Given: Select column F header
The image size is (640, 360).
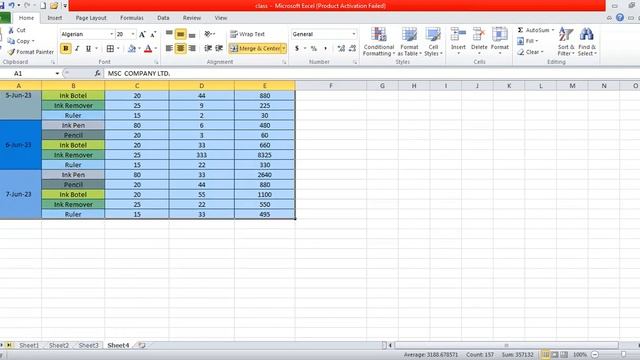Looking at the screenshot, I should (331, 86).
